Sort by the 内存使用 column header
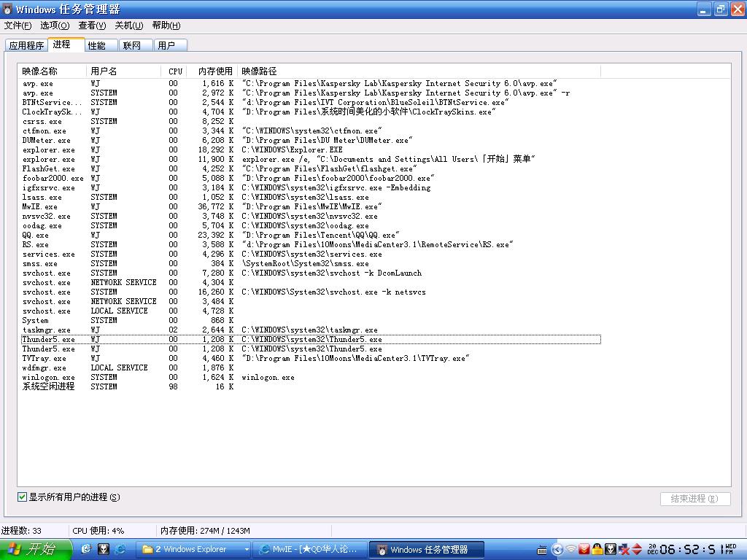The width and height of the screenshot is (747, 560). tap(214, 71)
